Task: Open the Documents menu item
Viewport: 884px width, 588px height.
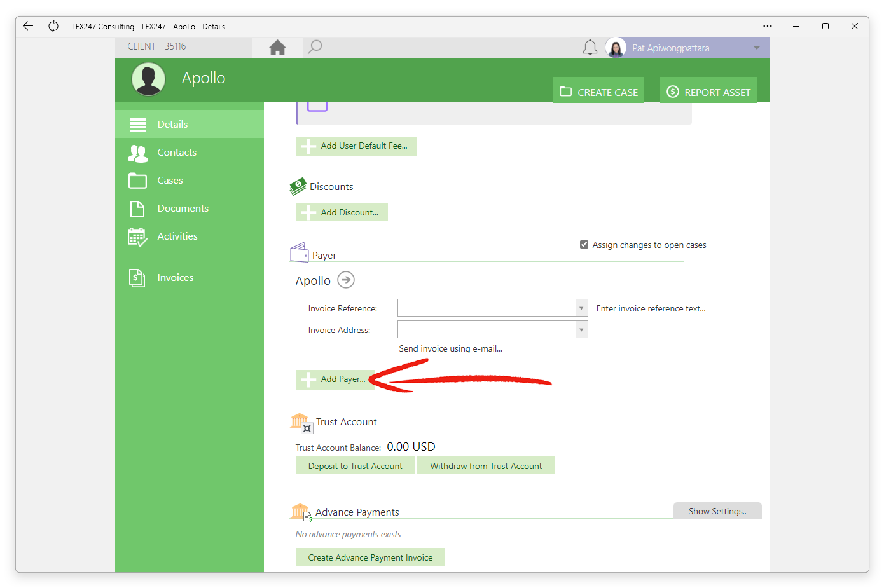Action: 190,208
